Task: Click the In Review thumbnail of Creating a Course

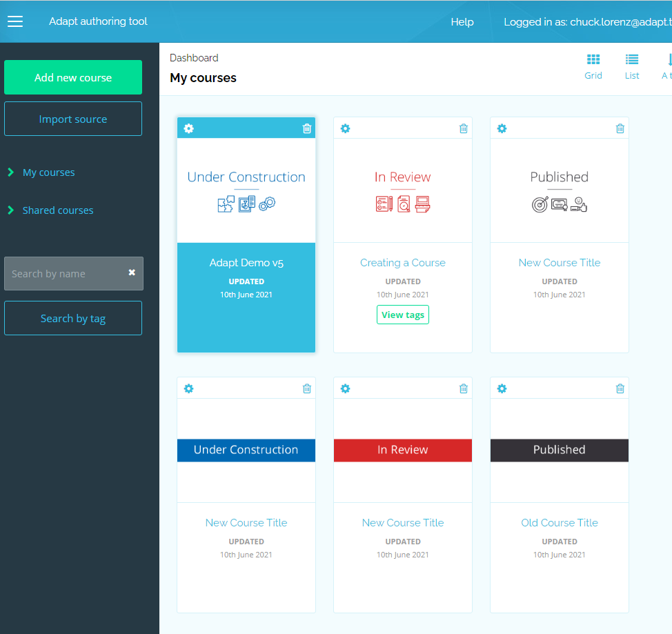Action: coord(402,190)
